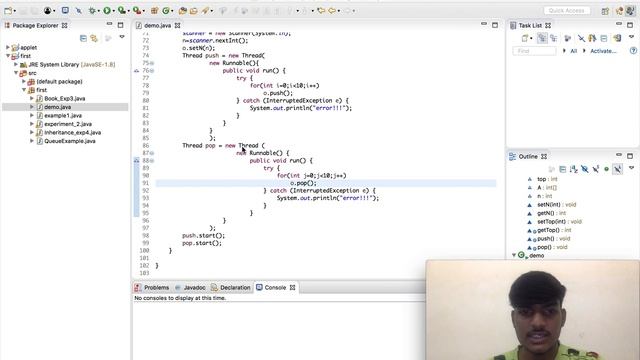The image size is (640, 360).
Task: Click the Search flashlight toolbar icon
Action: tap(205, 11)
